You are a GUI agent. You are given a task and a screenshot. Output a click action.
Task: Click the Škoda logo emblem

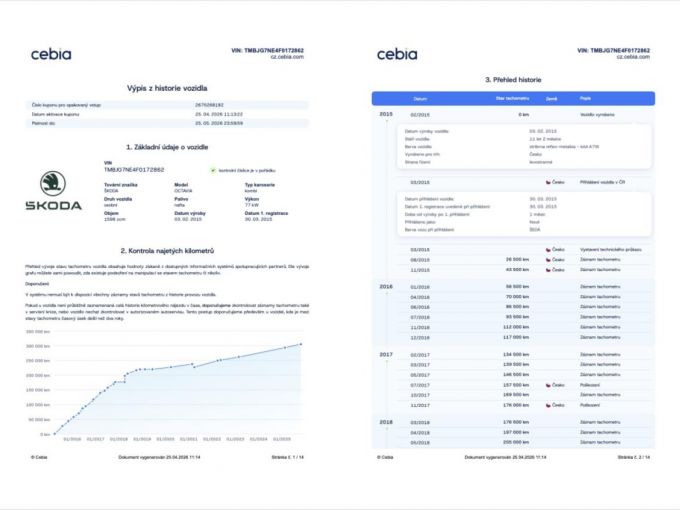click(52, 184)
